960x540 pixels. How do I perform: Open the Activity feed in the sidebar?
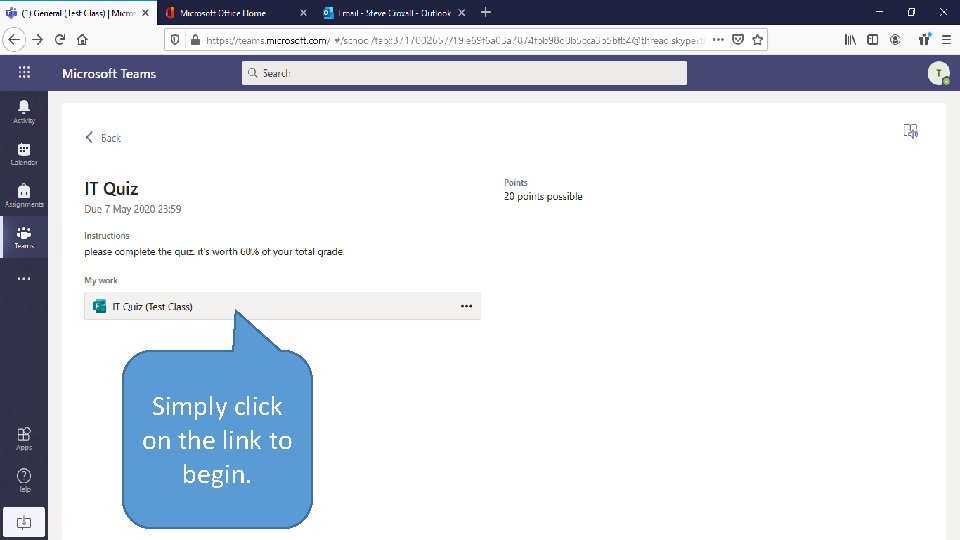24,112
